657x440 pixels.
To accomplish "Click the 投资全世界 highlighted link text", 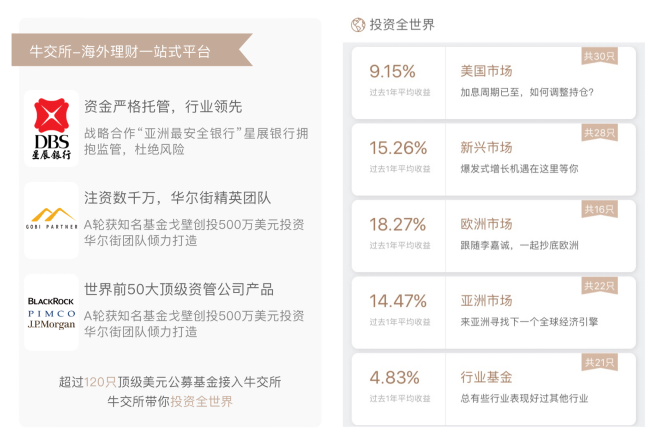I will coord(201,401).
